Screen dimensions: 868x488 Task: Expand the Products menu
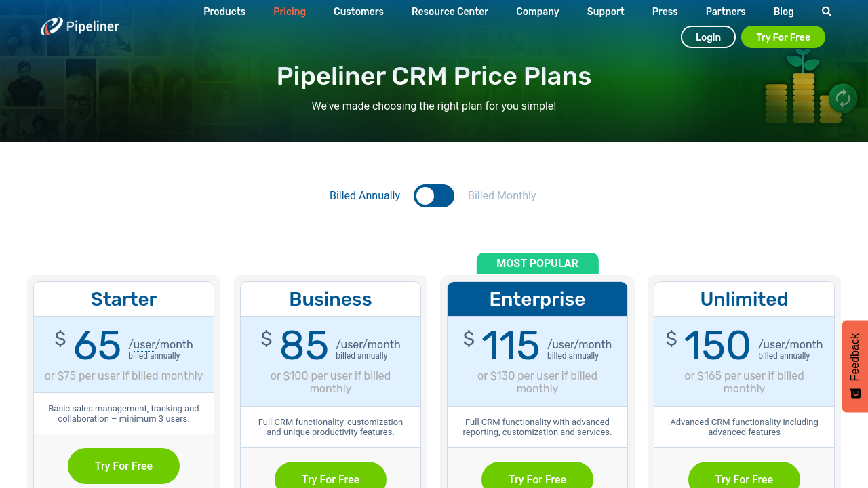[x=224, y=12]
